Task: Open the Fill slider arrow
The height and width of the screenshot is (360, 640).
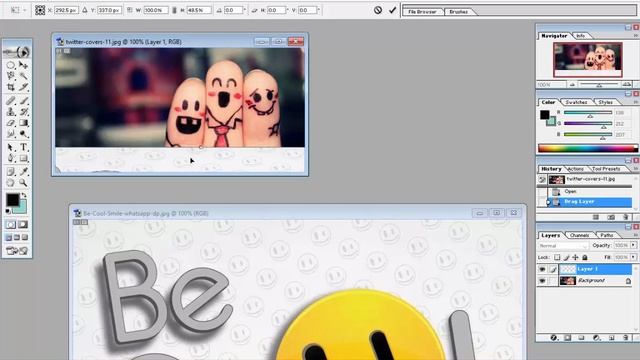Action: click(x=633, y=257)
